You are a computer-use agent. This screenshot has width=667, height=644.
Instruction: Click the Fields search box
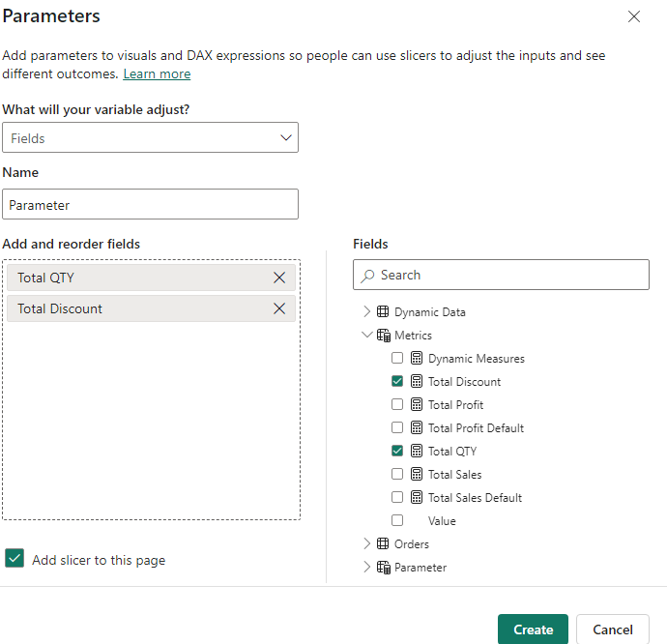501,275
